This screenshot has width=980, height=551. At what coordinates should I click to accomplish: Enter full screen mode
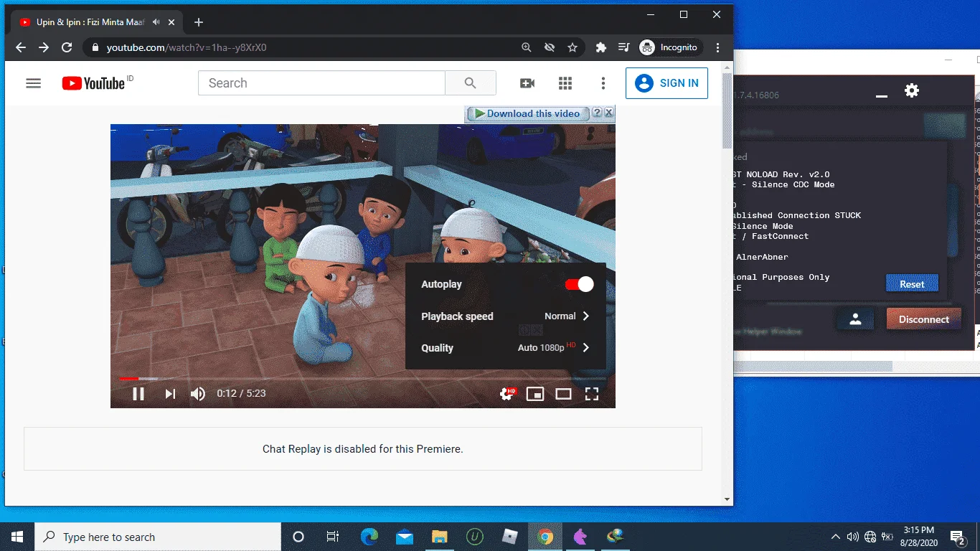[x=592, y=393]
